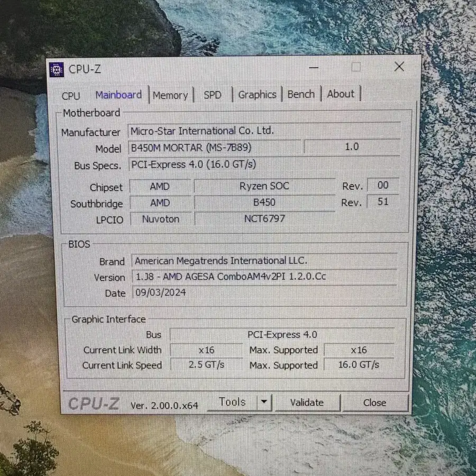Click the Manufacturer field Micro-Star International
The width and height of the screenshot is (476, 476).
(x=264, y=131)
